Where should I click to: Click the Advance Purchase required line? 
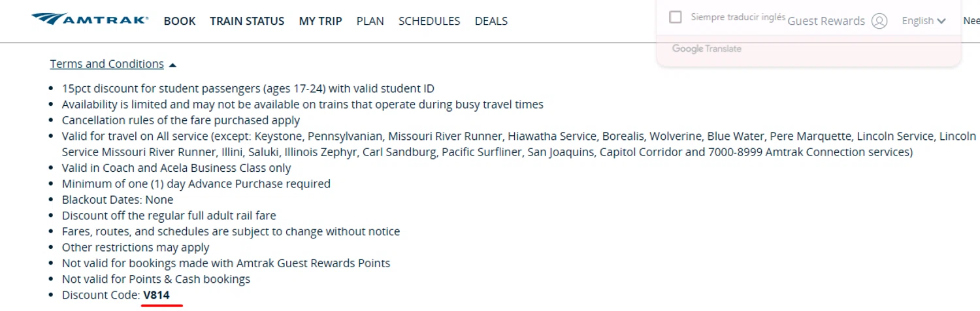click(196, 184)
